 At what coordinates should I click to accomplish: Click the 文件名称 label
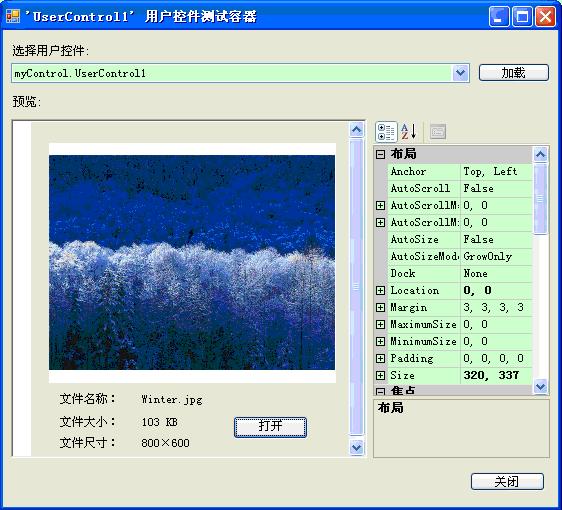coord(87,399)
